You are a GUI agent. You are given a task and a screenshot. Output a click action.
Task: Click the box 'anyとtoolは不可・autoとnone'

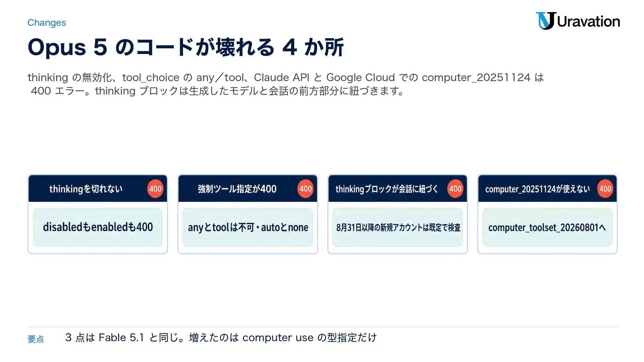pos(248,227)
